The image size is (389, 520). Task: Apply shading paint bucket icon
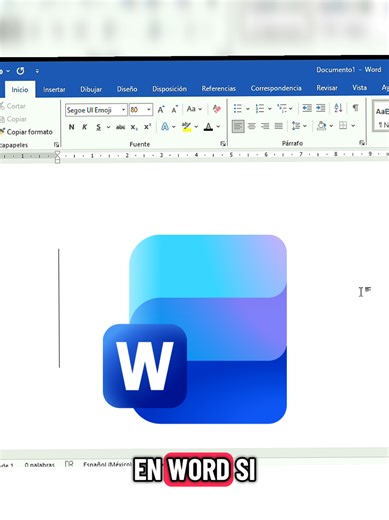[322, 126]
